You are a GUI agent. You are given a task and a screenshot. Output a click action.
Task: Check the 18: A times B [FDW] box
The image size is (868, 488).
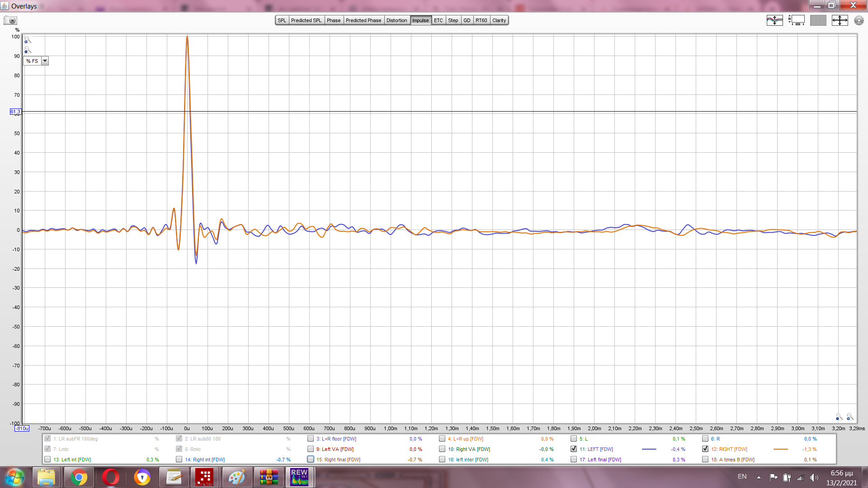(705, 460)
